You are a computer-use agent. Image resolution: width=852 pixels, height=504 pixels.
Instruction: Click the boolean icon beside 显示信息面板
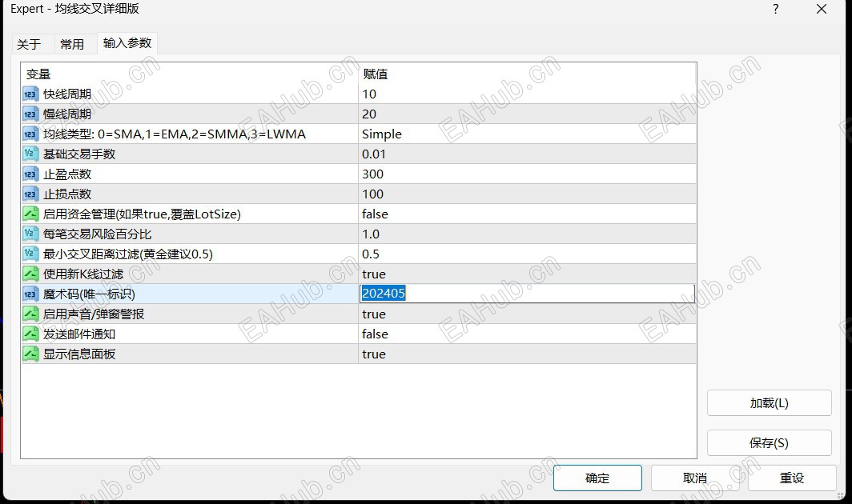point(30,354)
